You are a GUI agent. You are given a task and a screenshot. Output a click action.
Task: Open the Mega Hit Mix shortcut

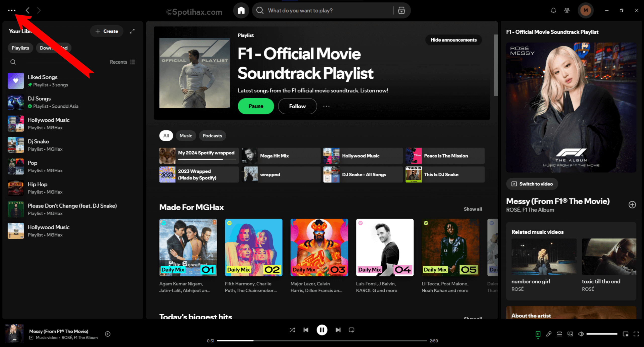point(281,156)
